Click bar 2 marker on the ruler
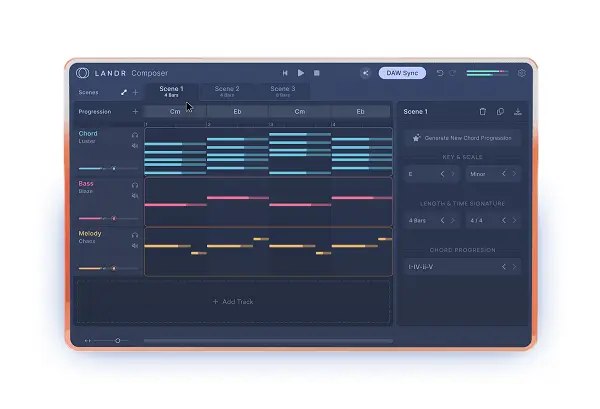Screen dimensions: 600x409 tap(209, 124)
